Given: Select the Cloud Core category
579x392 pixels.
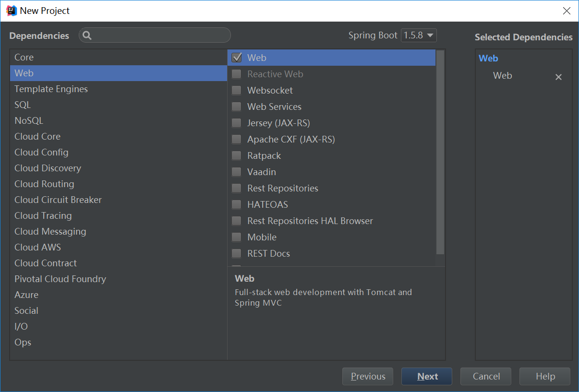Looking at the screenshot, I should [x=118, y=136].
